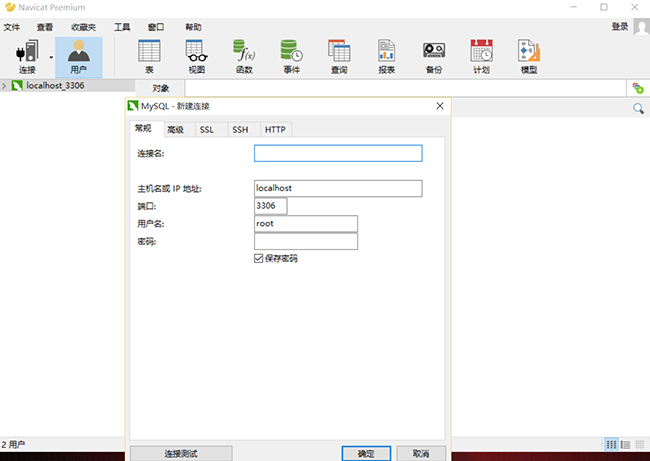Click the 登录 sign-in link
Viewport: 650px width, 461px height.
click(620, 27)
